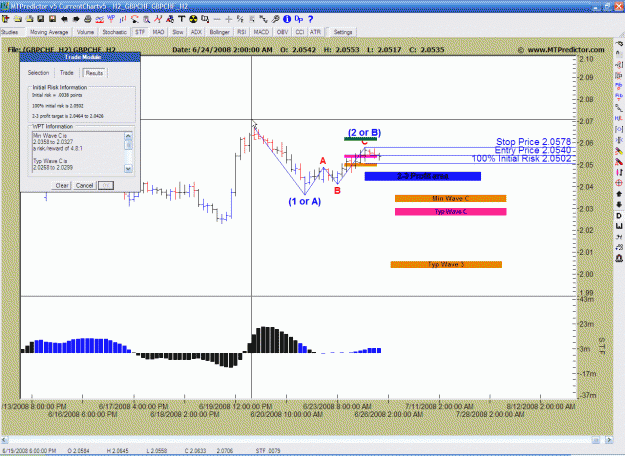Switch to the Selection tab in Trade Module
625x456 pixels.
coord(38,73)
